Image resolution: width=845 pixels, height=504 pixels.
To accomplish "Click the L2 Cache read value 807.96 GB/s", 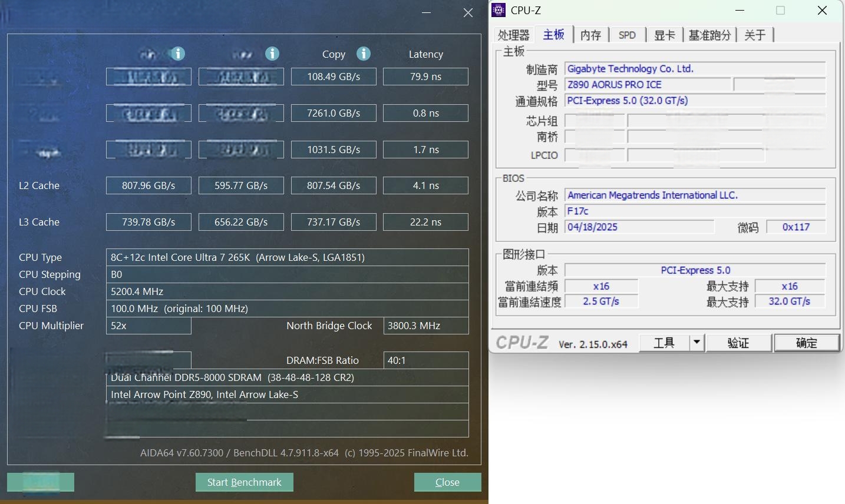I will coord(148,185).
